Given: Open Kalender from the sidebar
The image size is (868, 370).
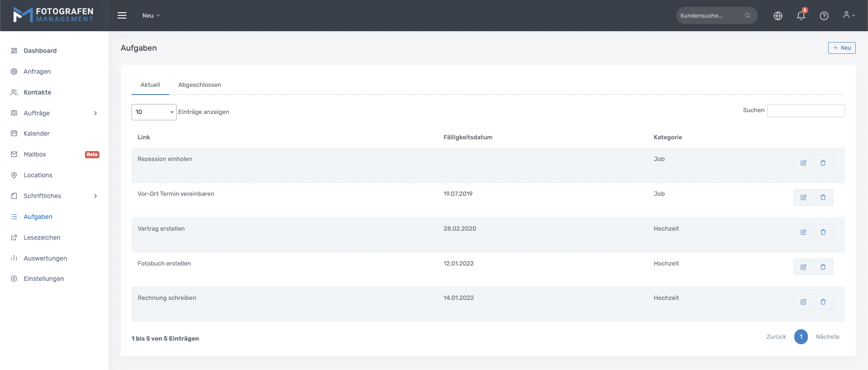Looking at the screenshot, I should 37,133.
